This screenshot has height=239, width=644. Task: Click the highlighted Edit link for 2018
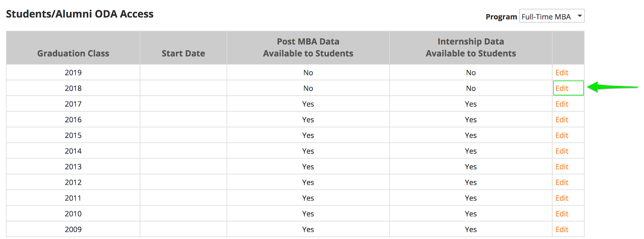[x=561, y=88]
